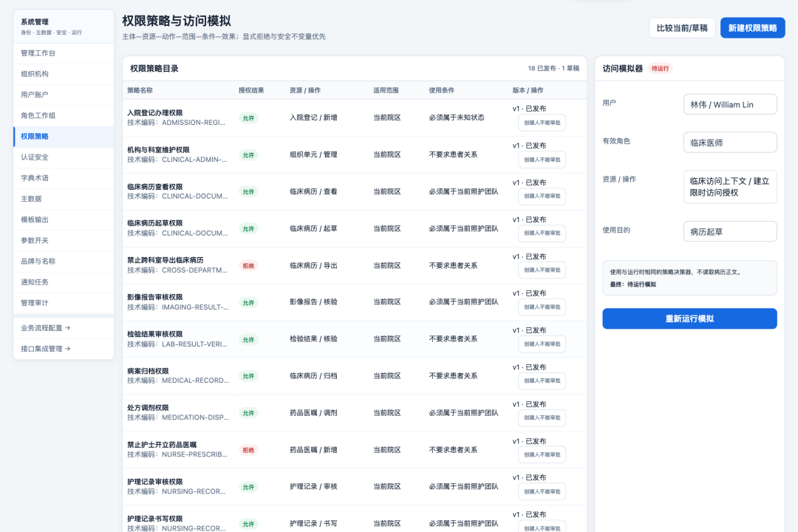Click 创建人不能审批 in 机构与科室维护权限 row
Viewport: 798px width, 532px height.
(542, 160)
